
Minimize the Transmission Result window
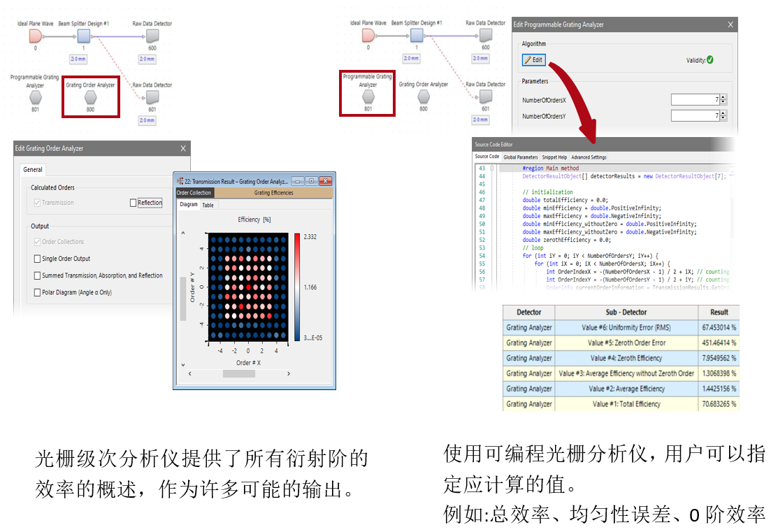(298, 180)
